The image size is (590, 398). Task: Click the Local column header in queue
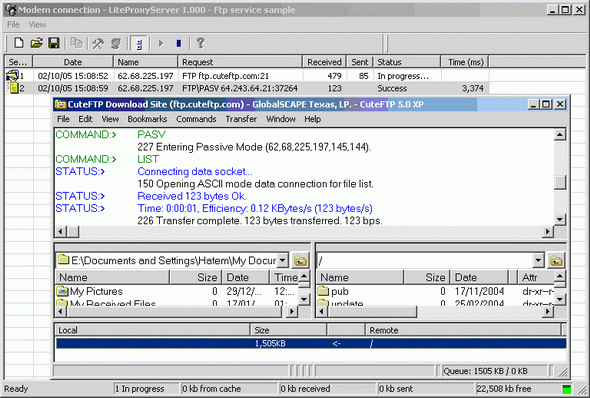pos(152,330)
